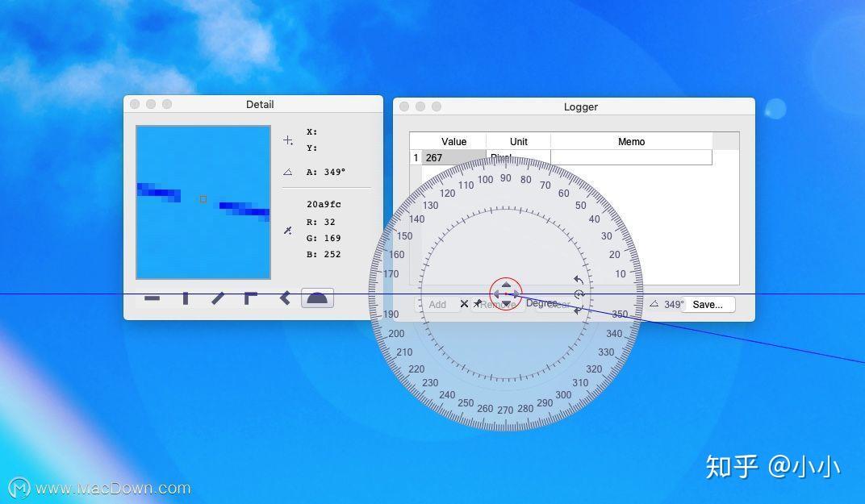Toggle the protractor tool in the Detail window
Screen dimensions: 865x504
pos(317,297)
